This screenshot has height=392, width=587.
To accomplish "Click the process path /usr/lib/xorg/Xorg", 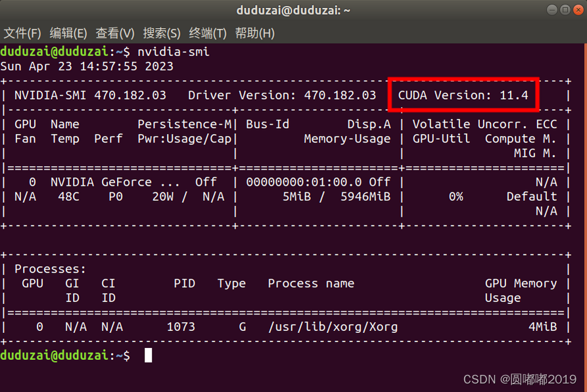I will (x=333, y=327).
